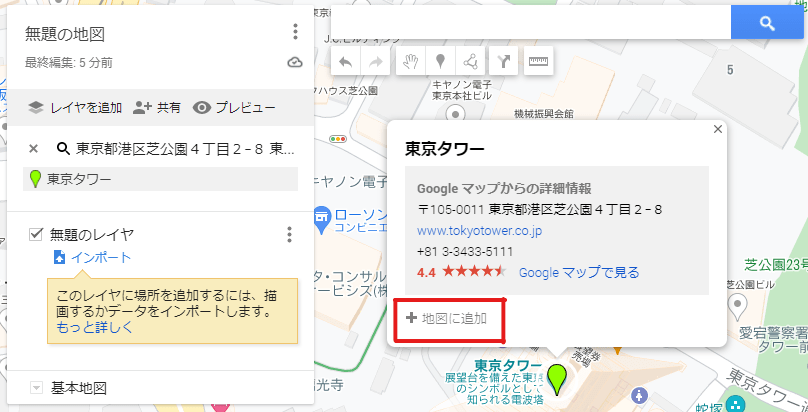The height and width of the screenshot is (412, 808).
Task: Click phone number +81 3-3433-5111
Action: (x=465, y=252)
